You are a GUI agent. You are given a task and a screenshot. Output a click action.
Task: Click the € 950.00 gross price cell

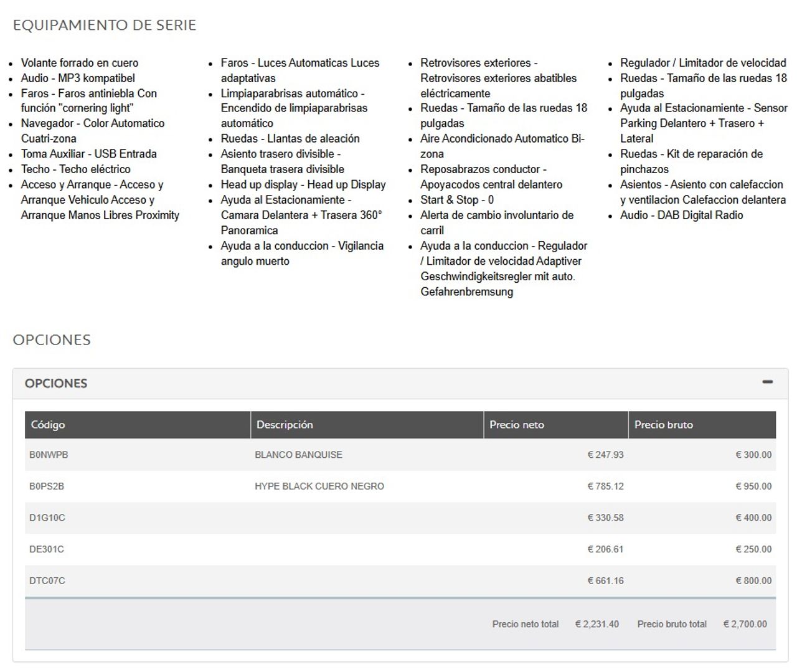753,486
